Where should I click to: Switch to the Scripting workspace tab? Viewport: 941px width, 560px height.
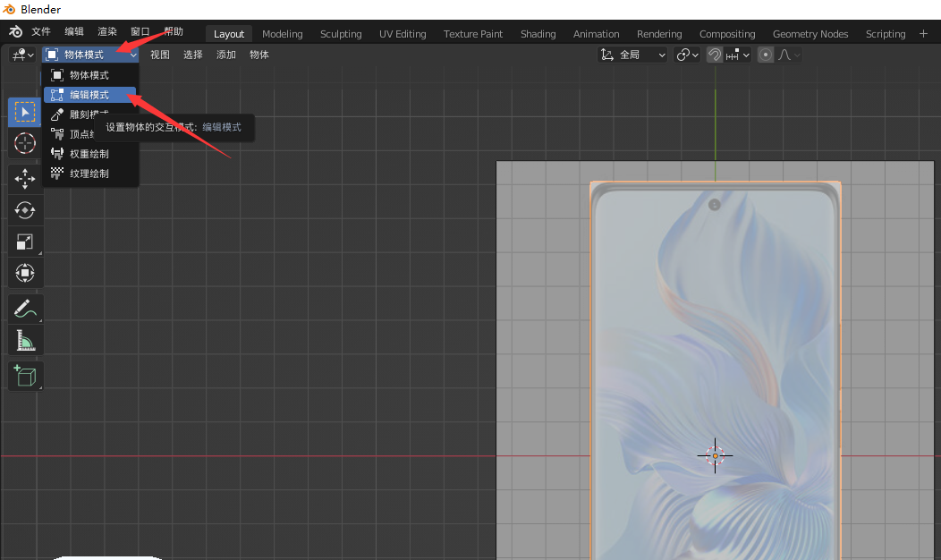[886, 34]
